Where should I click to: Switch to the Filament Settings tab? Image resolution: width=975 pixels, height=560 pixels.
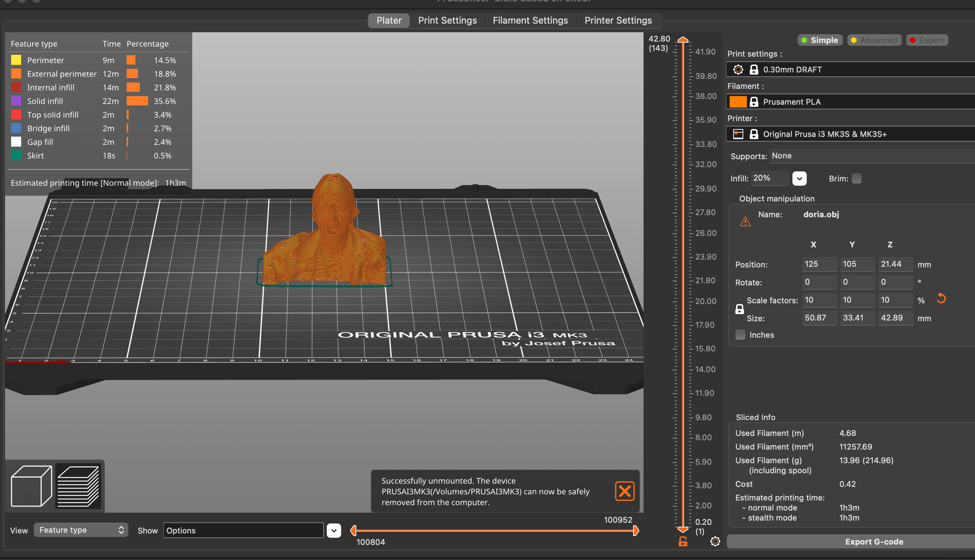530,20
